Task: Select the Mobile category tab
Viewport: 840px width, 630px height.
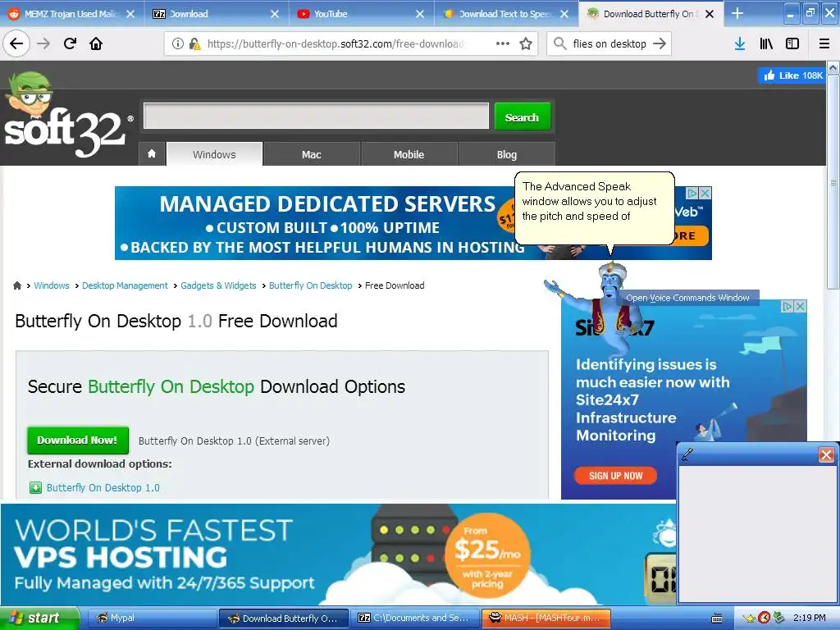Action: pos(409,154)
